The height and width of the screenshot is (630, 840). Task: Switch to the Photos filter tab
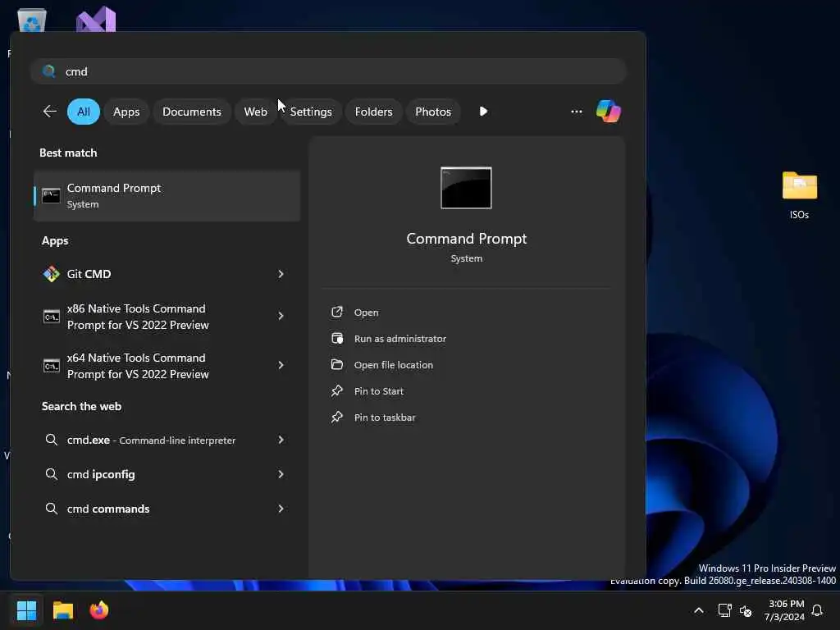click(x=433, y=112)
